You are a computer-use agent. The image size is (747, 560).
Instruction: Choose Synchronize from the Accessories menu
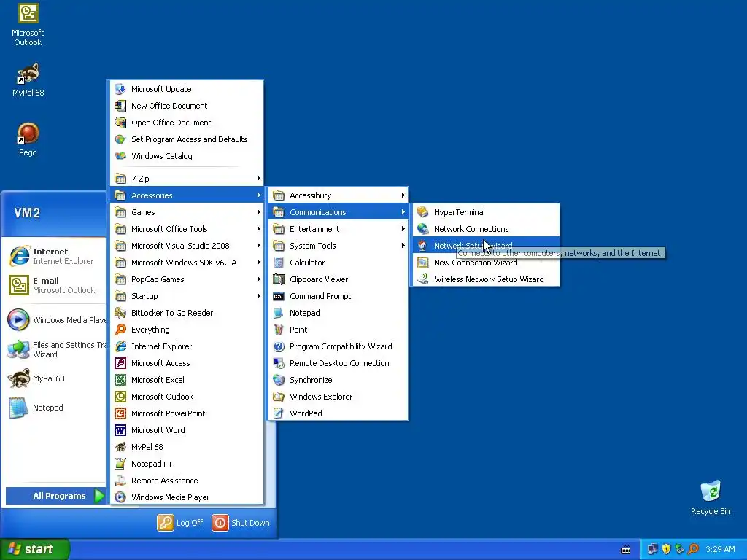click(x=338, y=380)
